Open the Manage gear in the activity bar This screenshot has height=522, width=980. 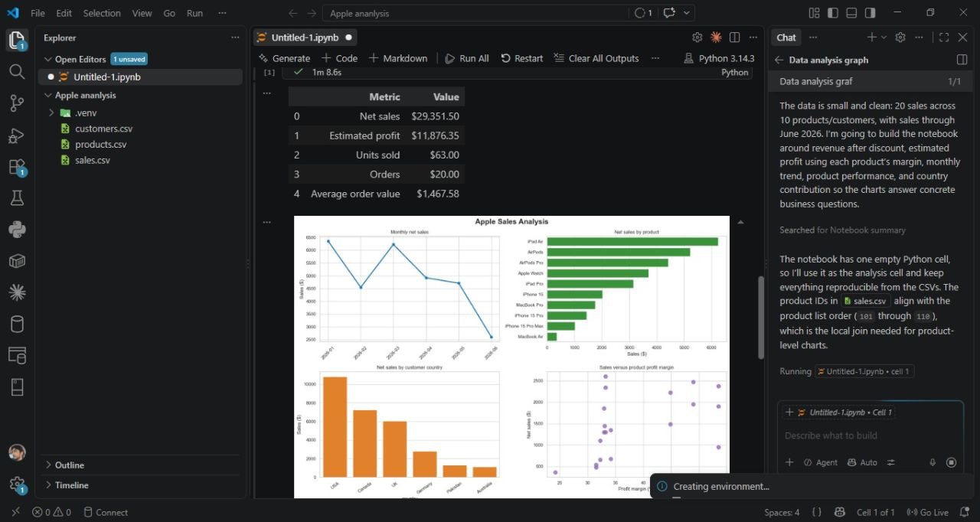pos(17,484)
